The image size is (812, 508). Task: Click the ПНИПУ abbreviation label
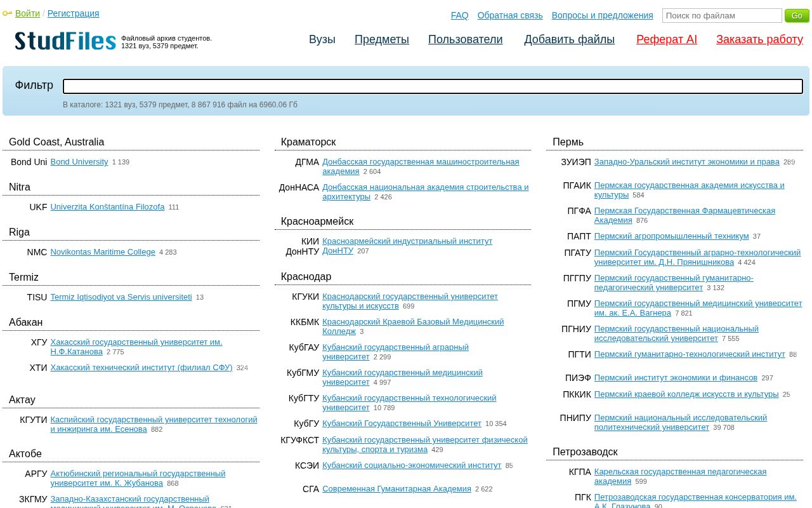[x=575, y=418]
